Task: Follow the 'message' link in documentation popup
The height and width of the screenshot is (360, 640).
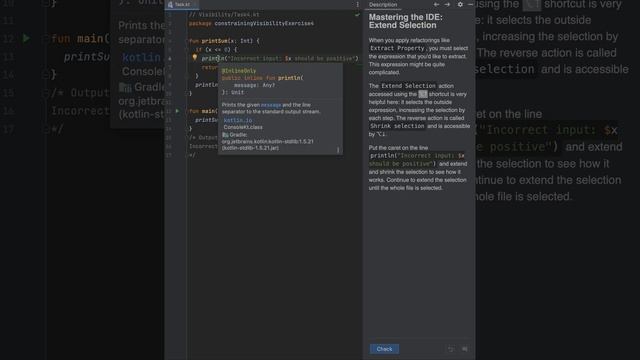Action: click(x=271, y=105)
